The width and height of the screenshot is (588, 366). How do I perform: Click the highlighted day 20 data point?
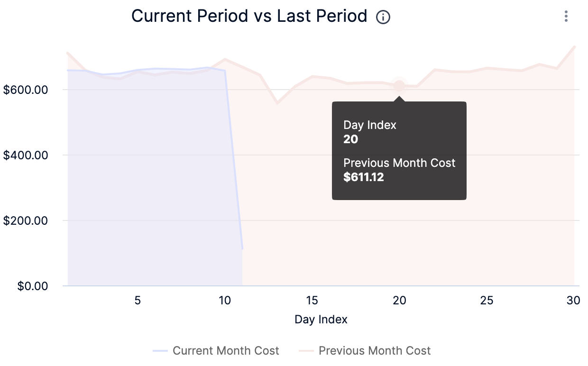point(399,86)
